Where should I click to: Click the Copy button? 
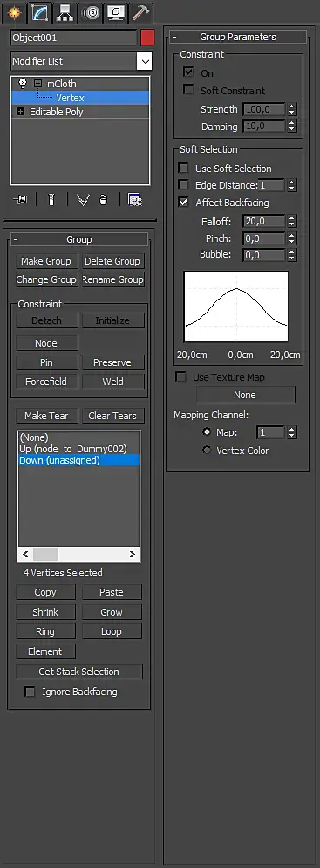45,592
